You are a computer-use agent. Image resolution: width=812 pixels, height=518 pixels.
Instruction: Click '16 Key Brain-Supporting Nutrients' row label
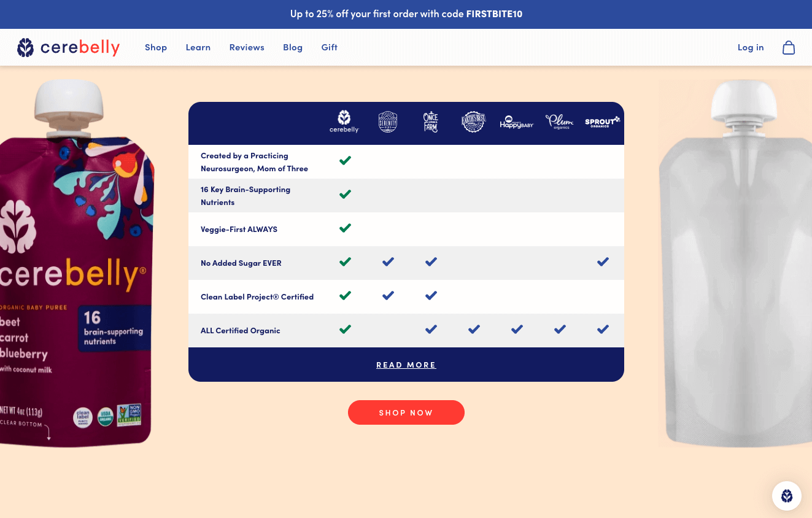pyautogui.click(x=246, y=196)
